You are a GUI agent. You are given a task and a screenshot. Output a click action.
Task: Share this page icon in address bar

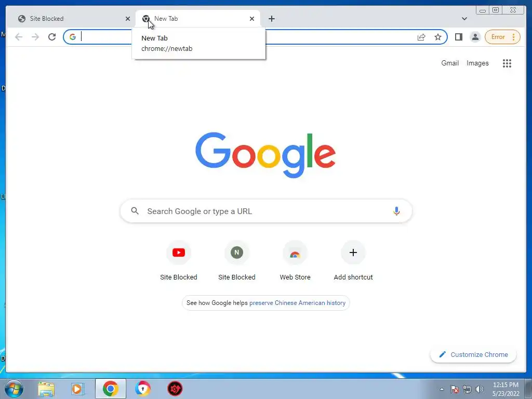[x=421, y=37]
